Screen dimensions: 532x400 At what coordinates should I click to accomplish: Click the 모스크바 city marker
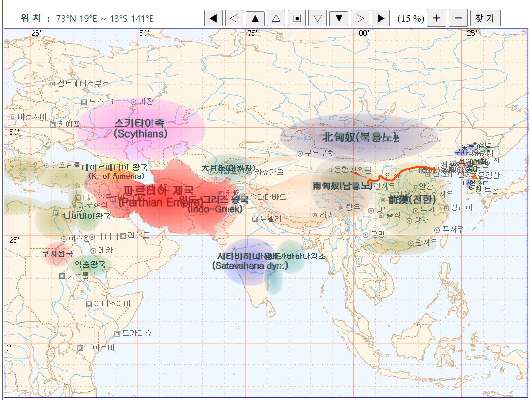point(84,102)
